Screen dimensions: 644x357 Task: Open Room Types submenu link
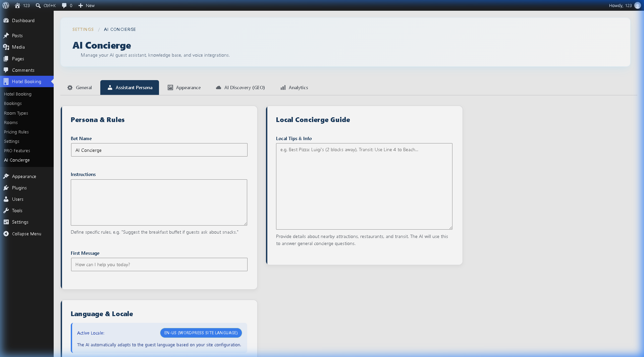(16, 113)
